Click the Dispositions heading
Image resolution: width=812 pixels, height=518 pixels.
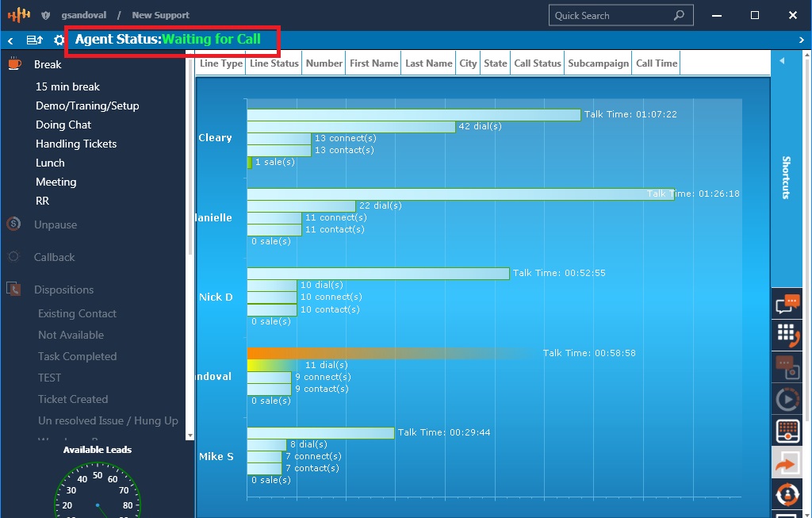(x=63, y=290)
